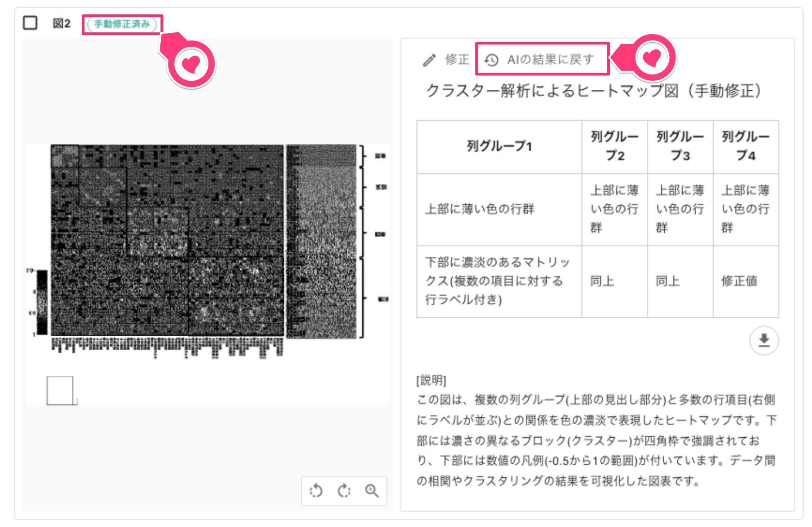Click the 下部に濃淡のあるマトリックス cell
The width and height of the screenshot is (812, 527).
pyautogui.click(x=499, y=281)
